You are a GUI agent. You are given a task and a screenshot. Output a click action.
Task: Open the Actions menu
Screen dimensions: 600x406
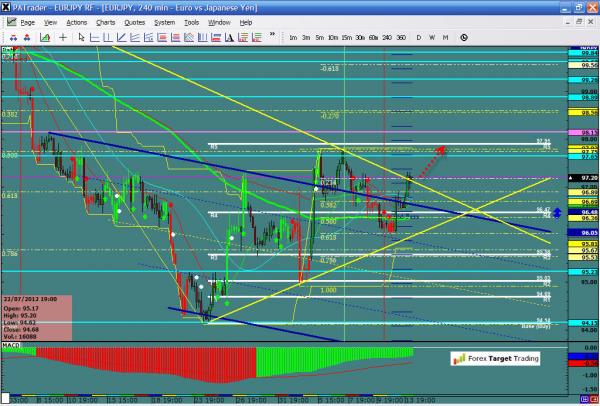click(76, 22)
